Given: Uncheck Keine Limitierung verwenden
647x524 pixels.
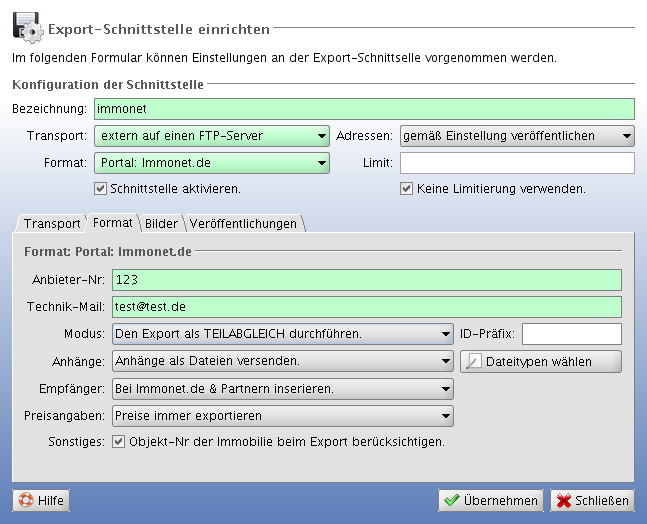Looking at the screenshot, I should [x=406, y=188].
